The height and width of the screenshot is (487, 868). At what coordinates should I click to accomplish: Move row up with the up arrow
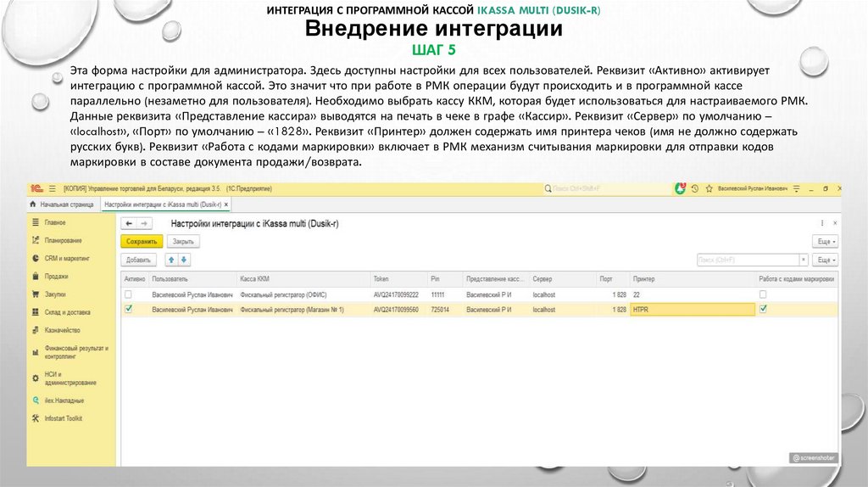(x=171, y=260)
